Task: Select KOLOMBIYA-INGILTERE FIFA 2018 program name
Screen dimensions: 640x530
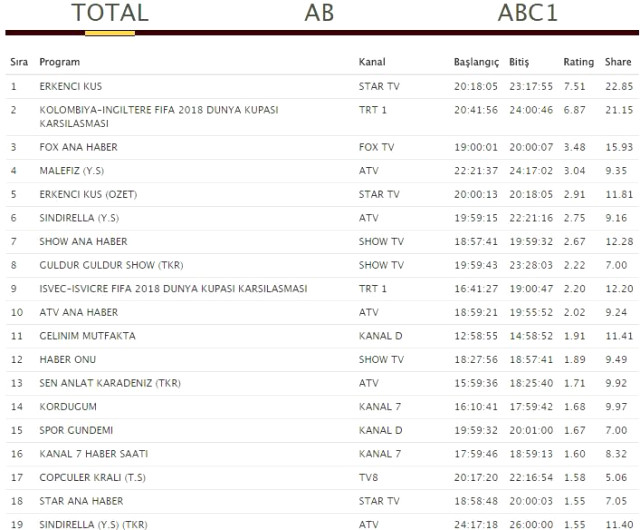Action: tap(159, 116)
